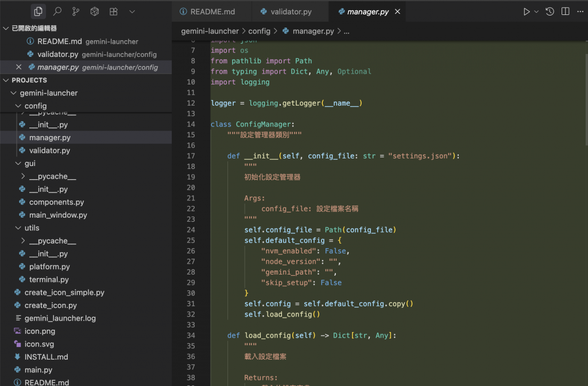Open icon.svg file

click(86, 344)
